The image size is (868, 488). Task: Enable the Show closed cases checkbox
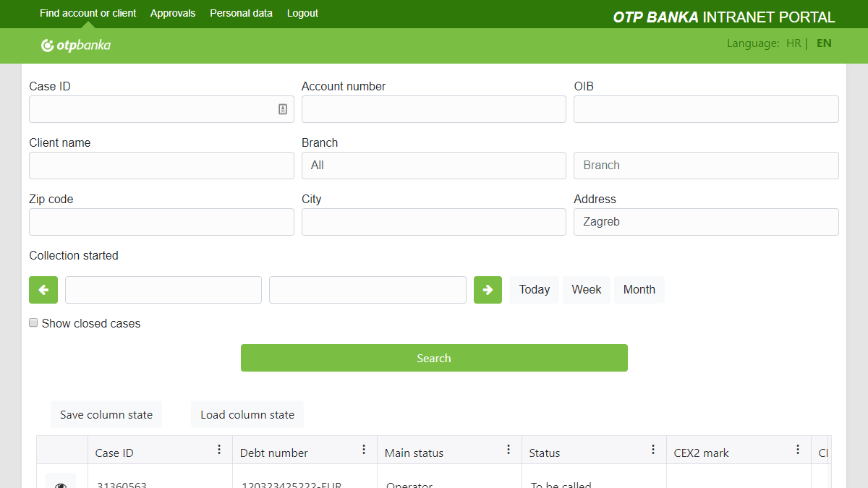pos(33,323)
